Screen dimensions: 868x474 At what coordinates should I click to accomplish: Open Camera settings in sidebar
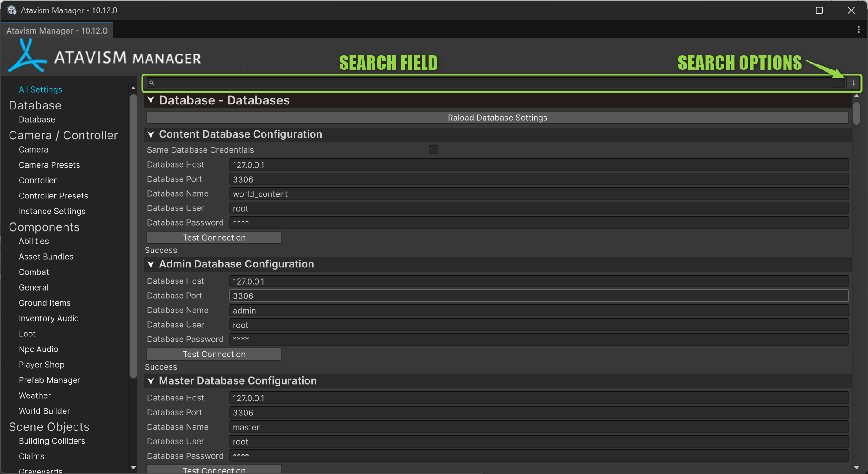coord(34,149)
